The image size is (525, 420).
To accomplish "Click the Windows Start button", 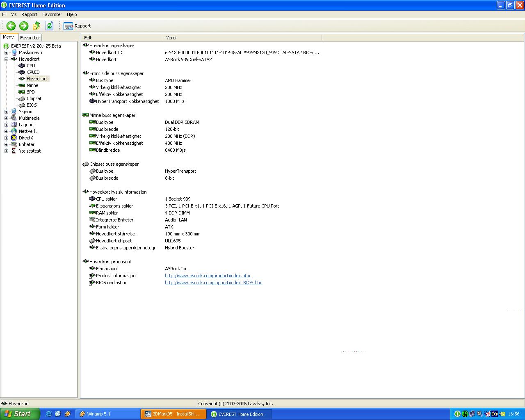I will (x=20, y=414).
